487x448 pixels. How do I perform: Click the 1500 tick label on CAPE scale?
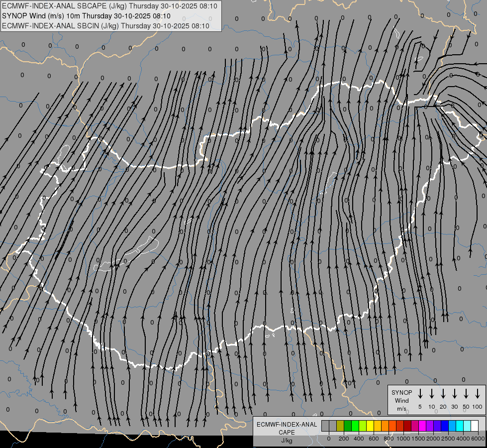click(x=418, y=439)
